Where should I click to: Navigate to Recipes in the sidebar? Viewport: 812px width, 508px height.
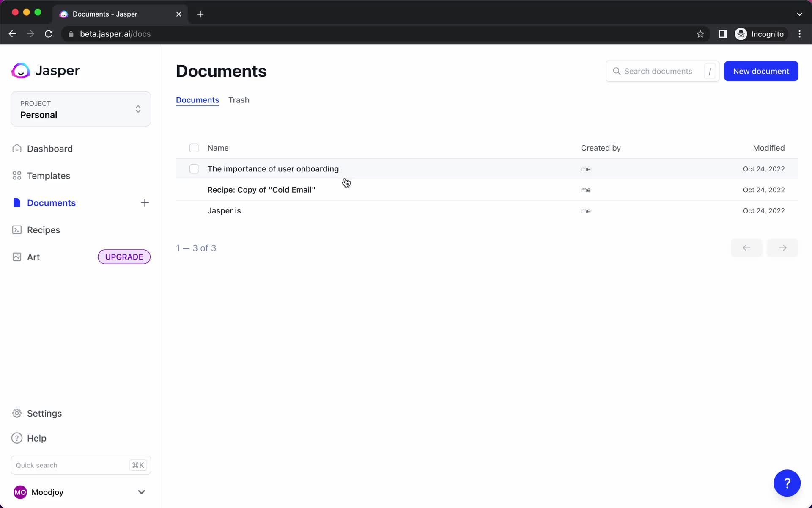(44, 230)
